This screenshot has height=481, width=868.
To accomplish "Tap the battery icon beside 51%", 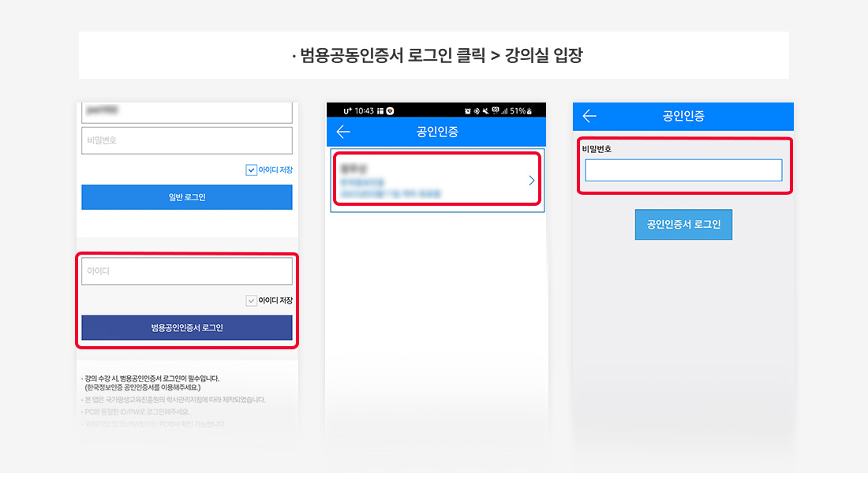I will point(529,111).
